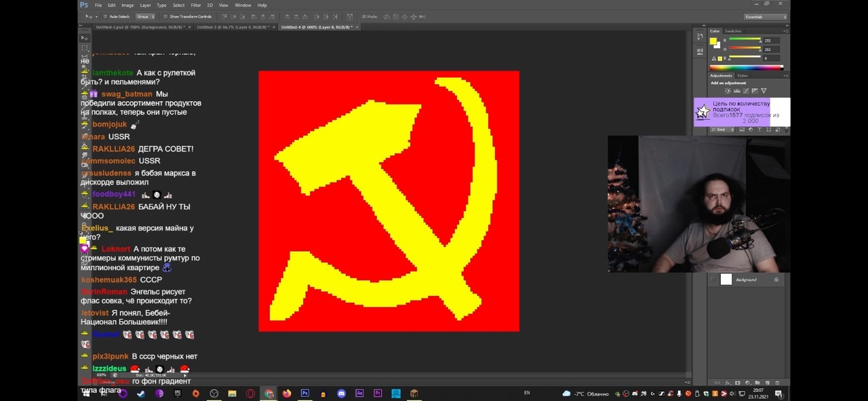
Task: Filter layers by pixel layer icon
Action: pyautogui.click(x=742, y=129)
